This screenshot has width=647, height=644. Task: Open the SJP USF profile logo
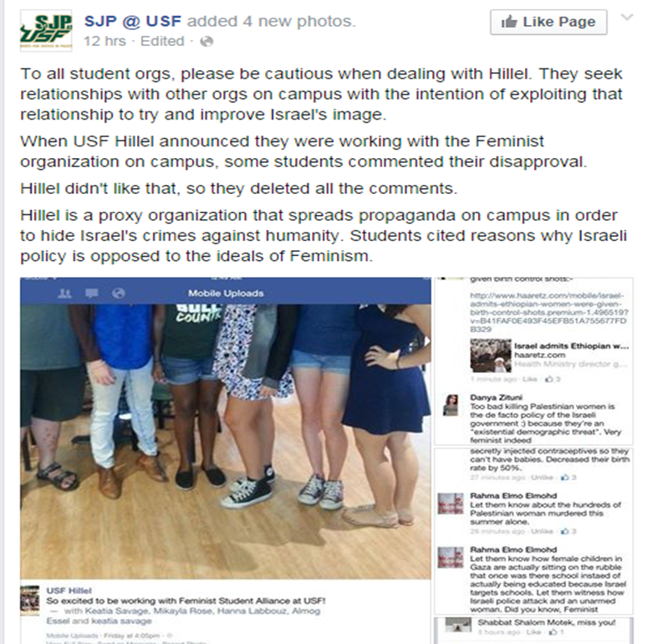tap(46, 31)
